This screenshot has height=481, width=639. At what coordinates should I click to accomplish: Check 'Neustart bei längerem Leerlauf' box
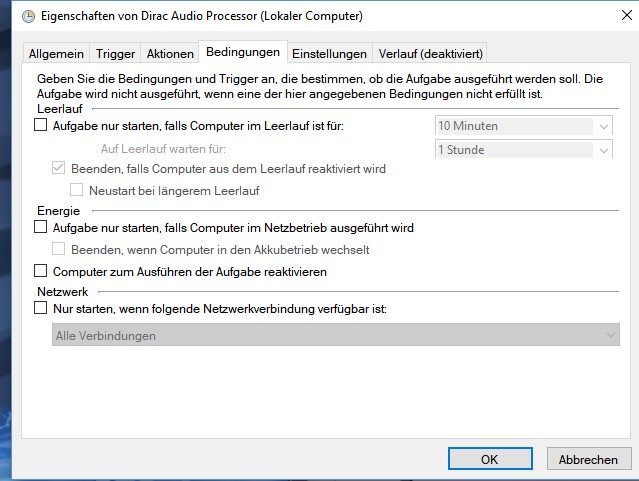coord(77,190)
